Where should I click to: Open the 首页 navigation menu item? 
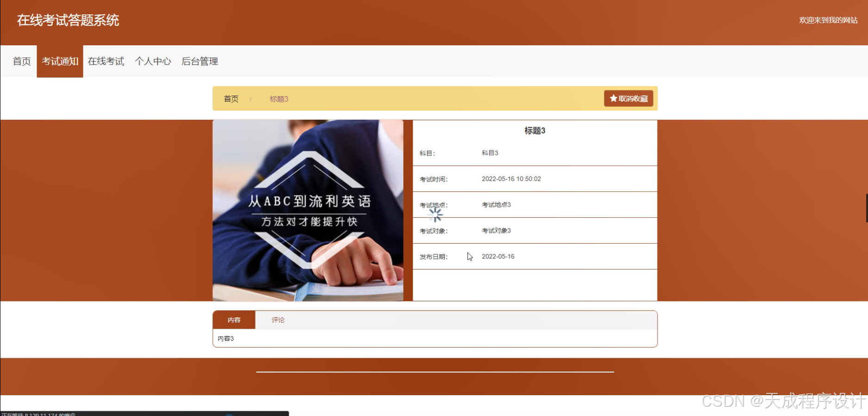coord(21,61)
